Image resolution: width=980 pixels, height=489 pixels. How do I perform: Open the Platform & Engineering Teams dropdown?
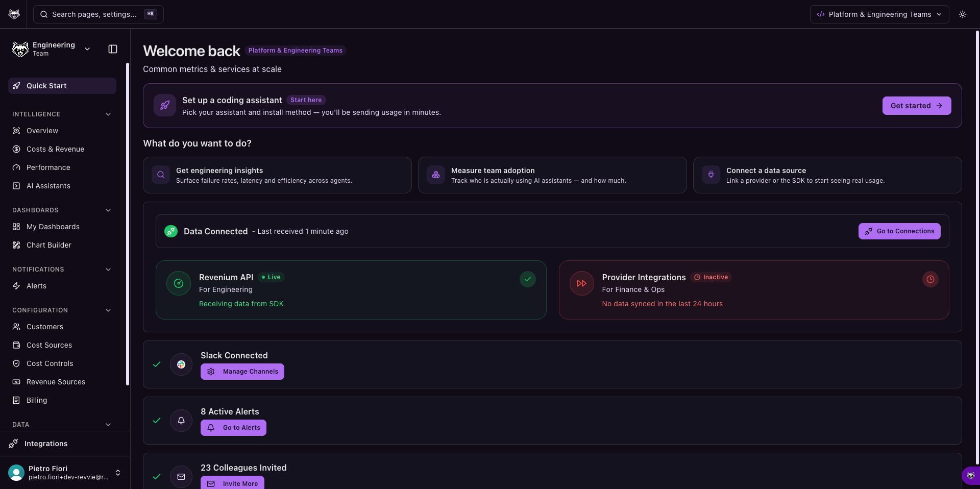tap(879, 14)
